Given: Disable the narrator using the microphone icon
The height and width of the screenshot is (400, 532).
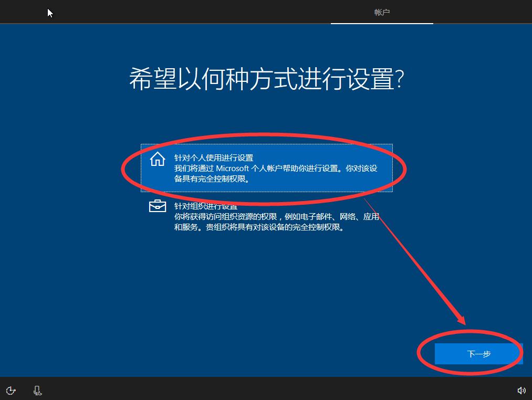Looking at the screenshot, I should coord(37,391).
